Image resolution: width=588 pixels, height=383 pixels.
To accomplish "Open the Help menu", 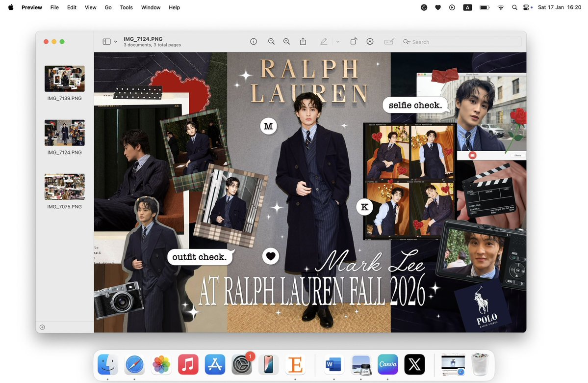I will click(x=174, y=7).
